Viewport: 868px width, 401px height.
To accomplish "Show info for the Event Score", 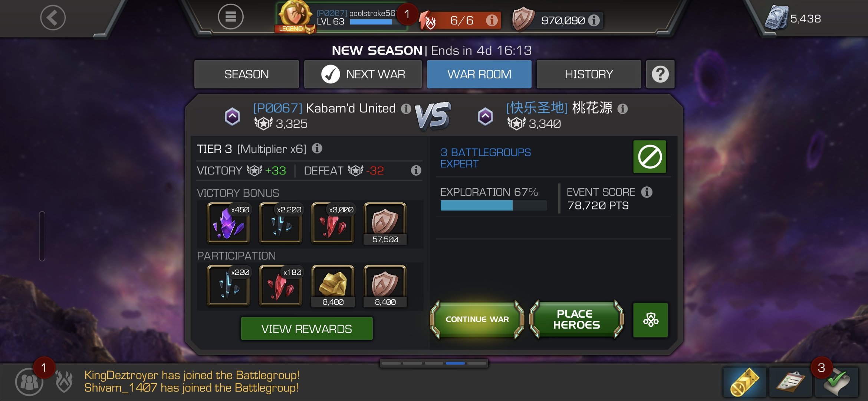I will (647, 192).
